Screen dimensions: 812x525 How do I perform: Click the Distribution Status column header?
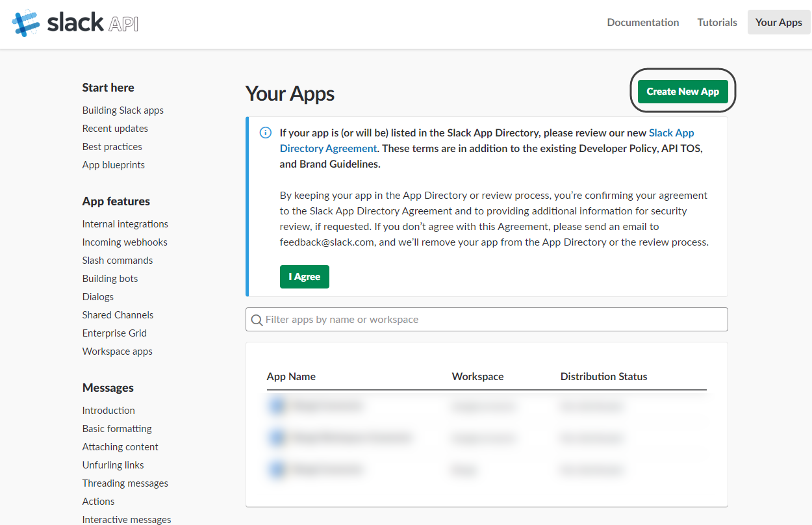604,376
